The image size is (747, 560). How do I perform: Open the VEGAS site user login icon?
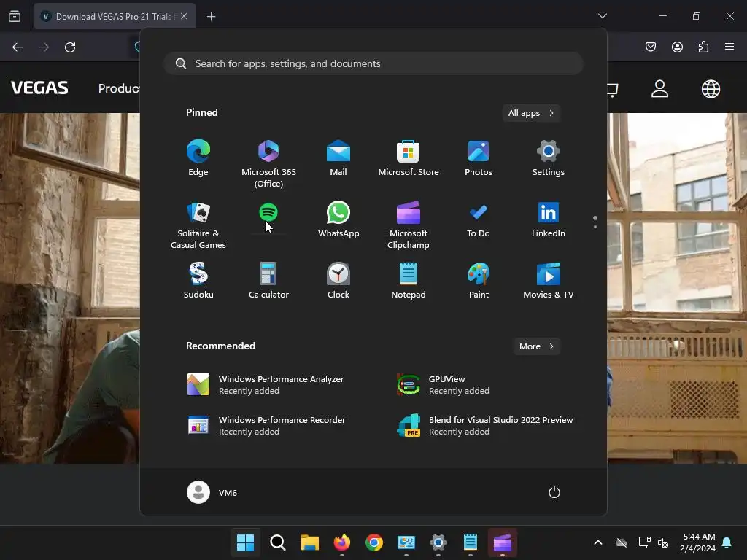click(x=659, y=88)
